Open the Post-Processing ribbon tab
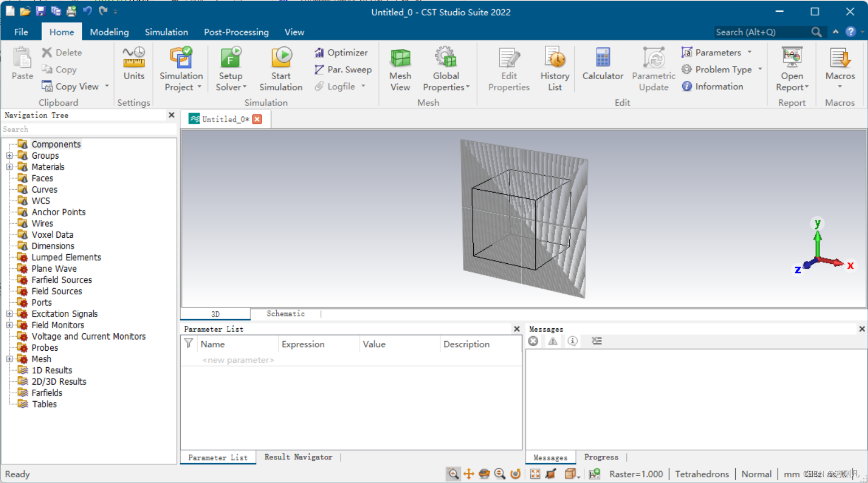The width and height of the screenshot is (868, 483). [x=236, y=32]
